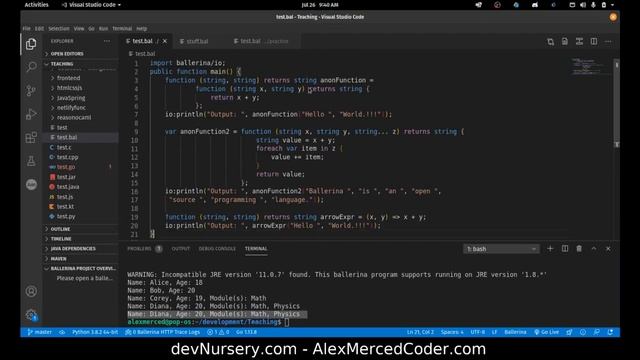
Task: Close the terminal panel
Action: [x=608, y=249]
